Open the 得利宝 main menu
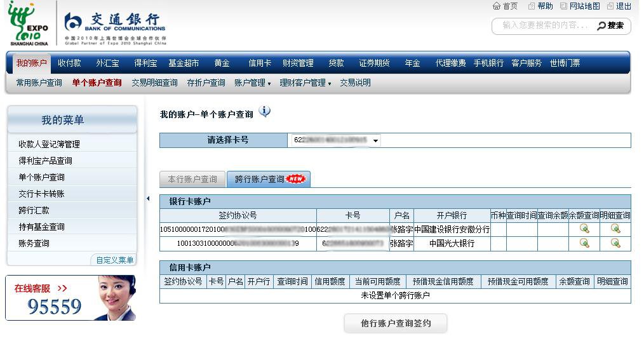This screenshot has height=341, width=644. [x=146, y=64]
